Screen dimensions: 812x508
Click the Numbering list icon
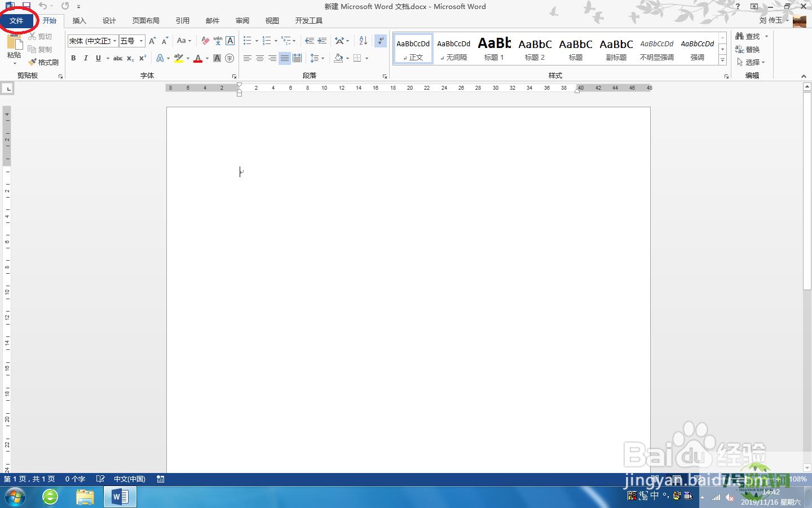point(267,41)
